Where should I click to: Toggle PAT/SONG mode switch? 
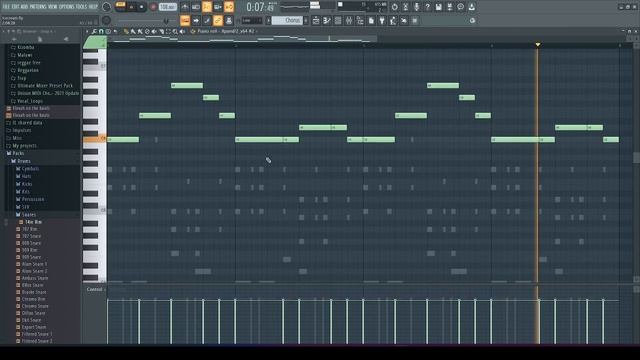tap(120, 4)
